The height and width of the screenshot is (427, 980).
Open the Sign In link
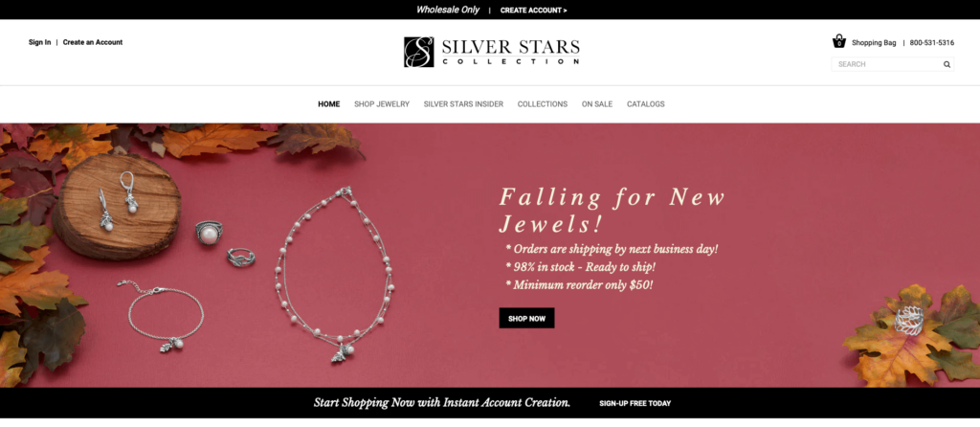(x=39, y=42)
